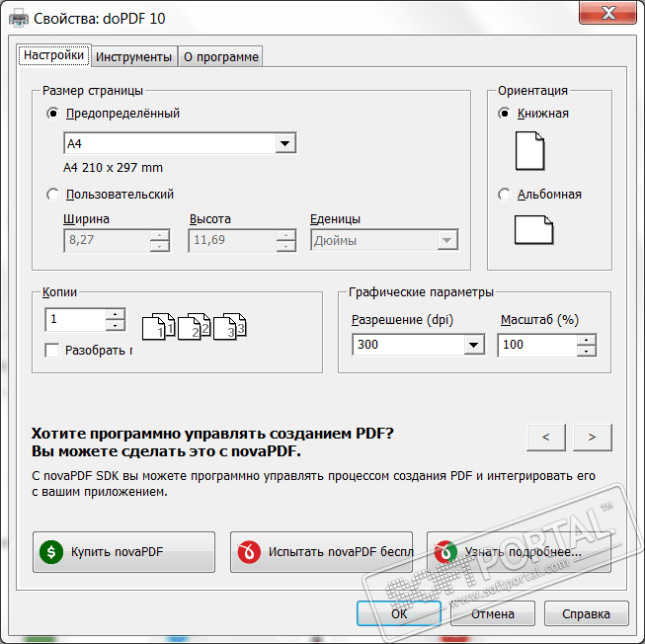Click the 'Хотите программно управлять созданием PDF?' heading
Screen dimensions: 645x644
pyautogui.click(x=212, y=433)
